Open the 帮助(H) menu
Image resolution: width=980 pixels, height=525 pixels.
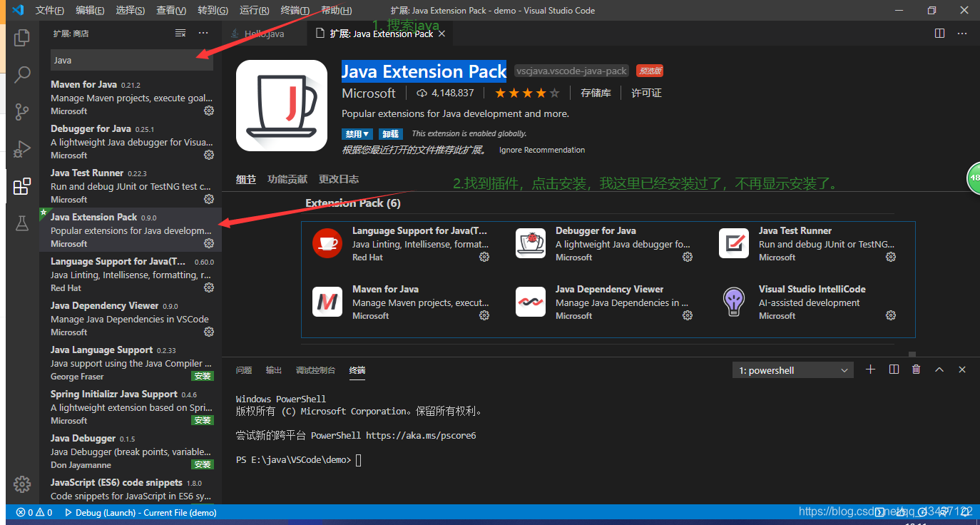point(337,10)
